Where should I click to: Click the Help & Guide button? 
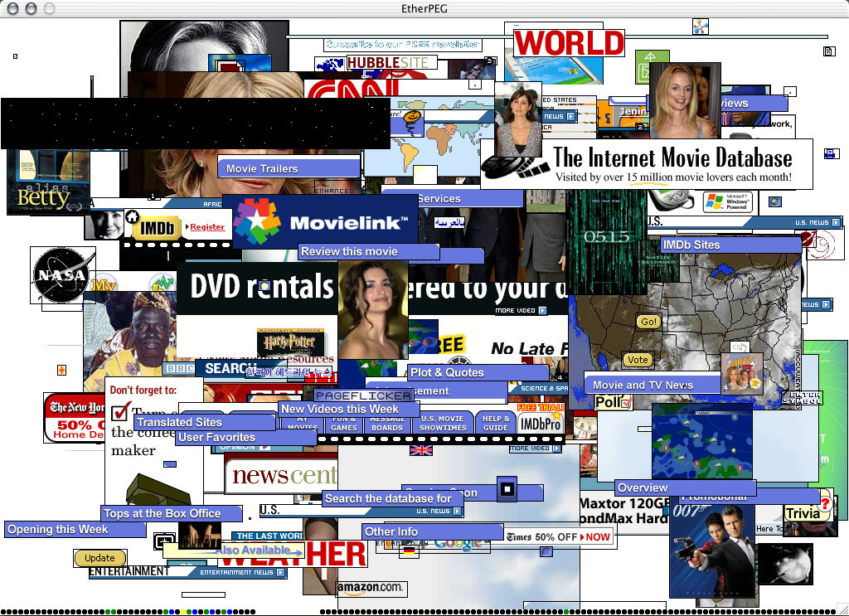pyautogui.click(x=496, y=423)
